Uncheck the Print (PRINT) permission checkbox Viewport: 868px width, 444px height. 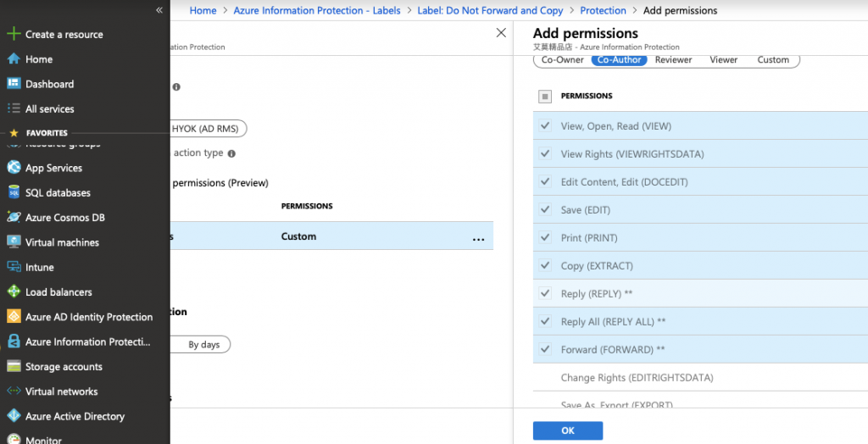tap(545, 238)
